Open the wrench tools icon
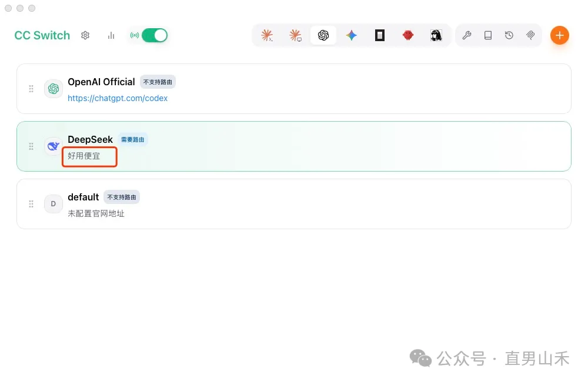Viewport: 588px width, 382px height. click(x=467, y=35)
